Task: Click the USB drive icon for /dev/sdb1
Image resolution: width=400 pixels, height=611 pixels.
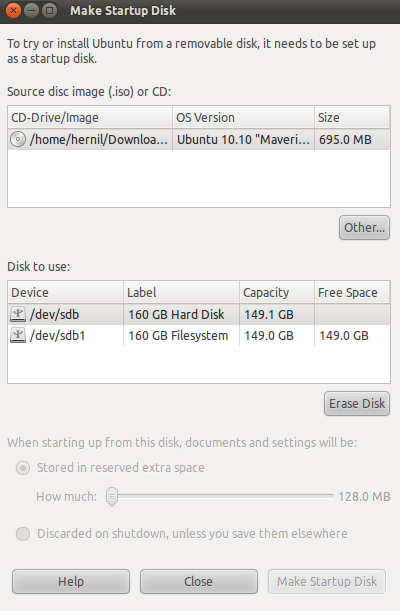Action: (18, 335)
